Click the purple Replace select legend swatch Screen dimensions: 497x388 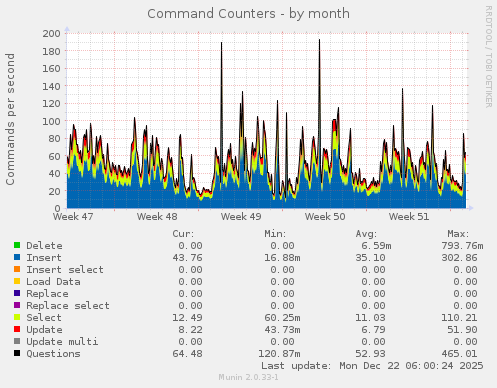click(17, 305)
